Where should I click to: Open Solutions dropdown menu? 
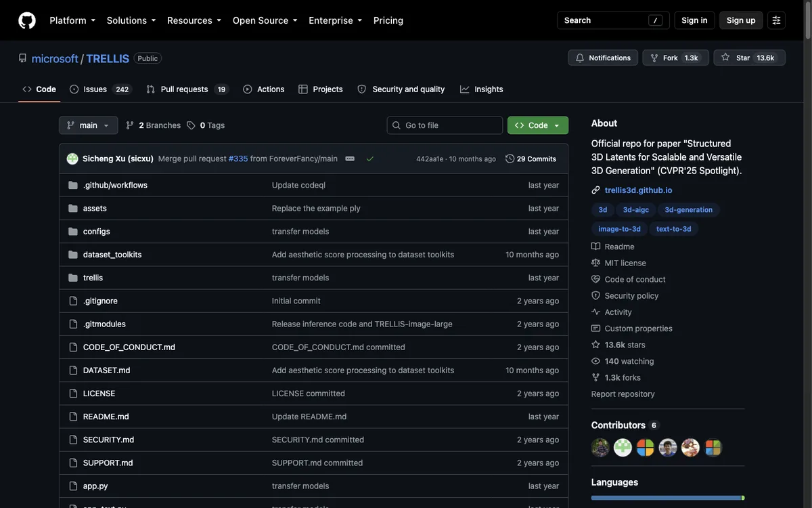click(131, 20)
